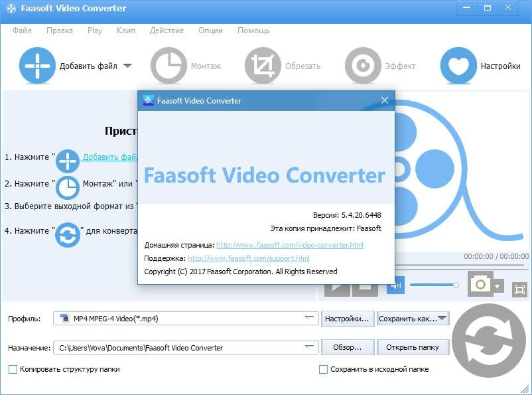Screen dimensions: 532x395
Task: Click the Обрезать crop icon
Action: pyautogui.click(x=263, y=66)
